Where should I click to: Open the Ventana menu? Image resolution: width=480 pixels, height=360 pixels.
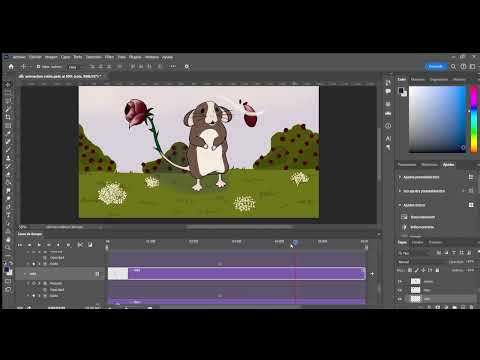[x=152, y=57]
